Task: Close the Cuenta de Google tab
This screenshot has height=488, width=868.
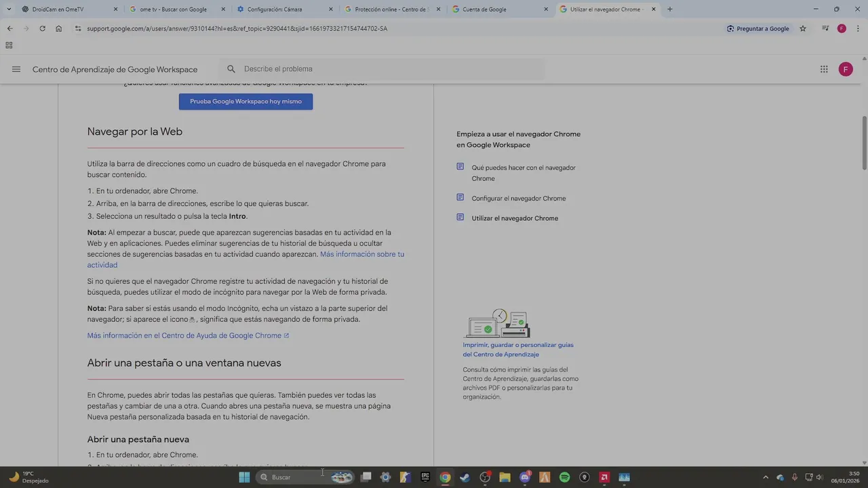Action: point(546,9)
